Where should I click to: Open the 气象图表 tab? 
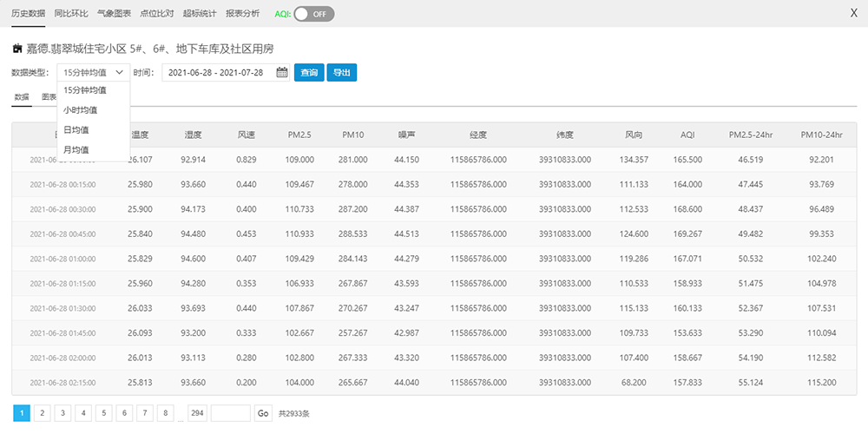point(114,14)
